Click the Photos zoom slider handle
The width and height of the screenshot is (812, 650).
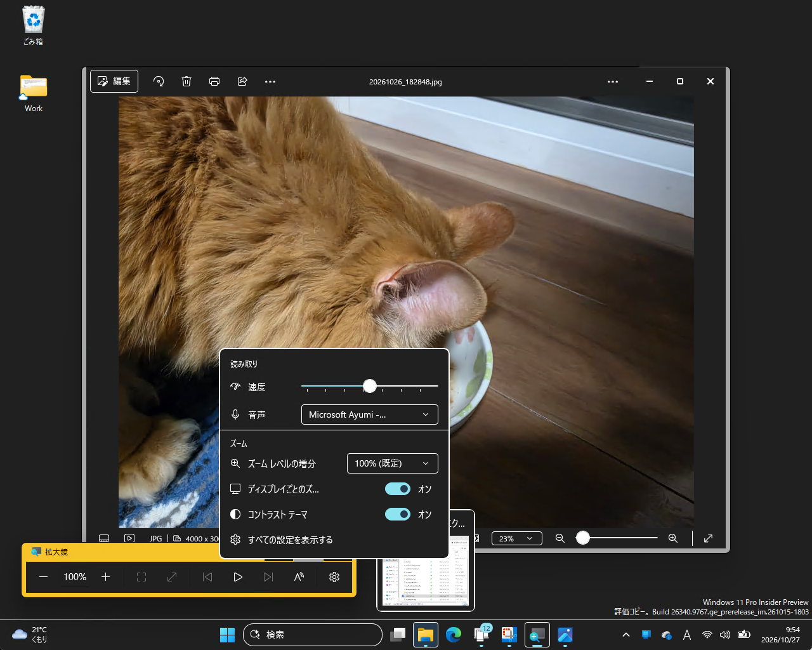coord(583,538)
